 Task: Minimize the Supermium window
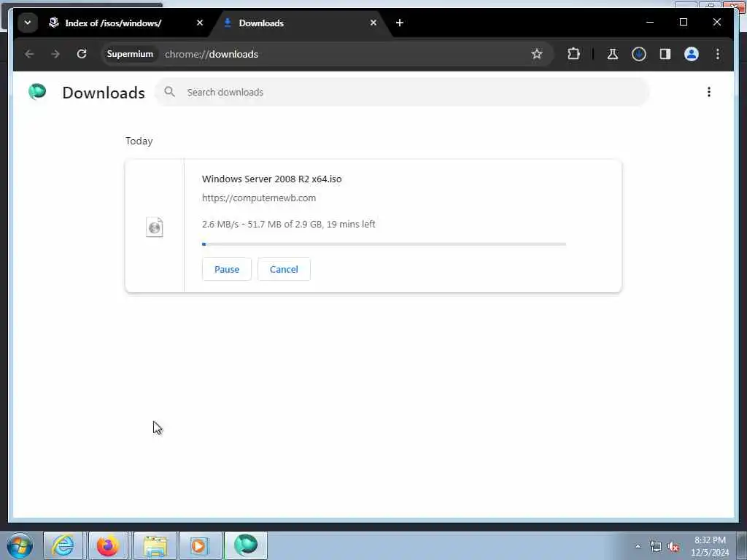[x=650, y=23]
